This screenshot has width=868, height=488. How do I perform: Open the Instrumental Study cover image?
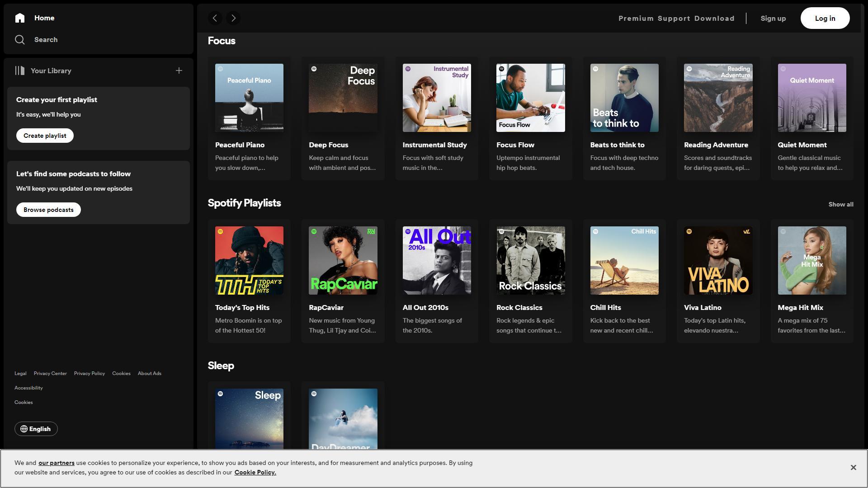[437, 98]
